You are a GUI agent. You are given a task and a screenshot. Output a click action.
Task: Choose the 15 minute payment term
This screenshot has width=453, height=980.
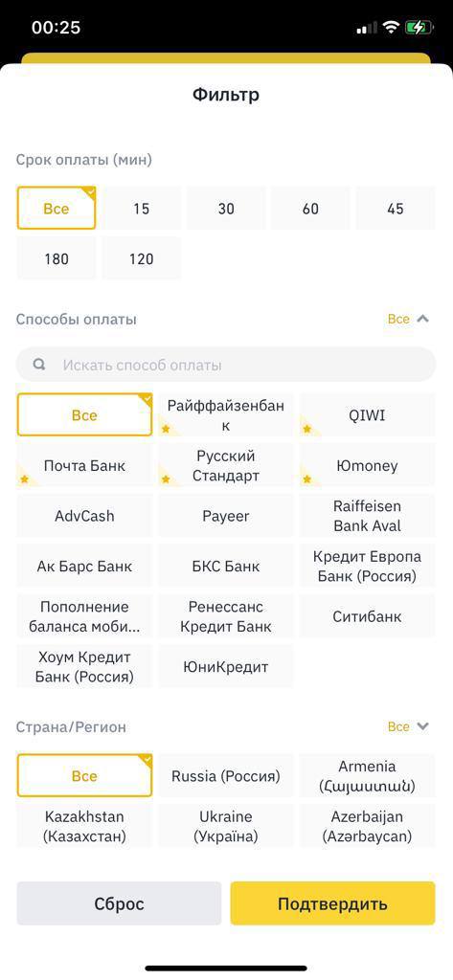[x=142, y=208]
